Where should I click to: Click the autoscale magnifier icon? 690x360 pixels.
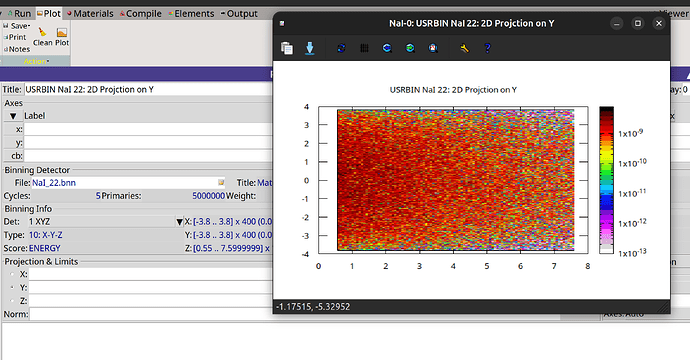[x=433, y=48]
